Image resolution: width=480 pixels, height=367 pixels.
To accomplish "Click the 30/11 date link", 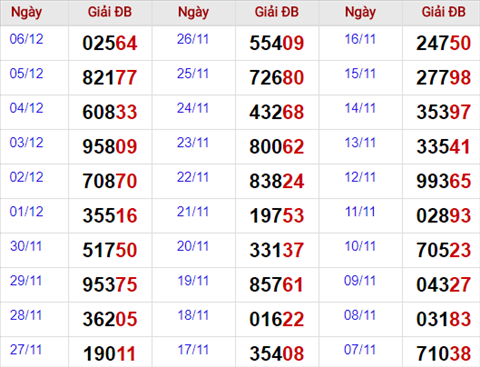I will (26, 246).
